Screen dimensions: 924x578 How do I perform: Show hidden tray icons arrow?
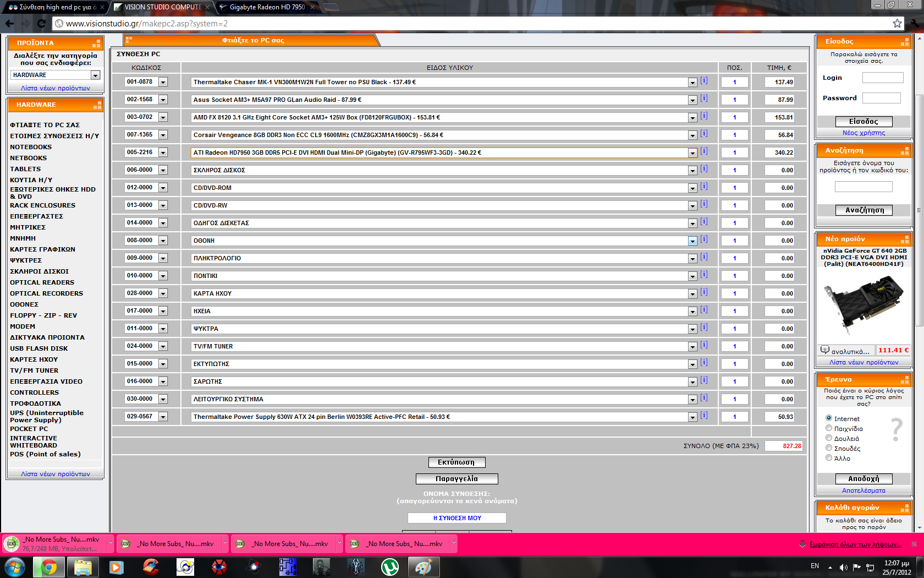[x=830, y=568]
